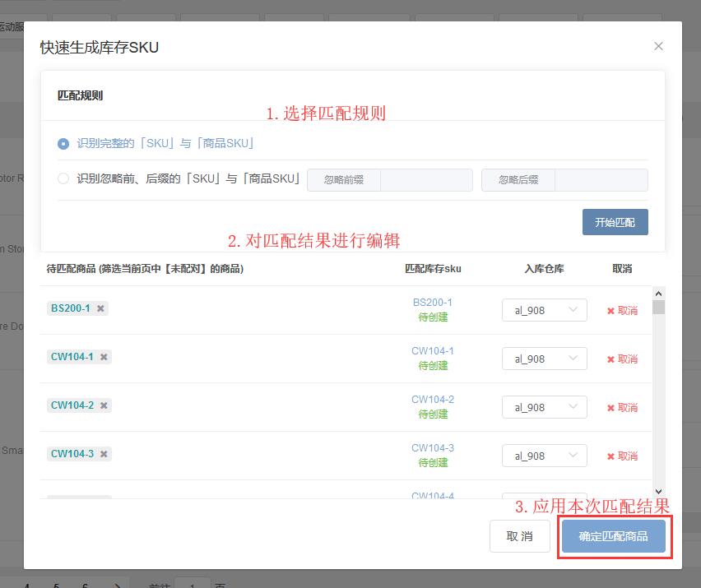The image size is (701, 588).
Task: Click the 取消 column header
Action: [x=622, y=269]
